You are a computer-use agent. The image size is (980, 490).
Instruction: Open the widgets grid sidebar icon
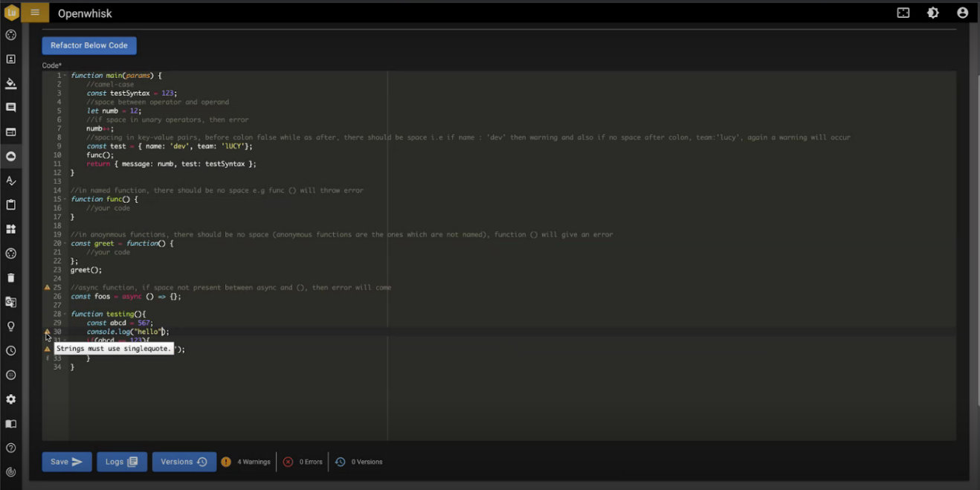[x=11, y=229]
